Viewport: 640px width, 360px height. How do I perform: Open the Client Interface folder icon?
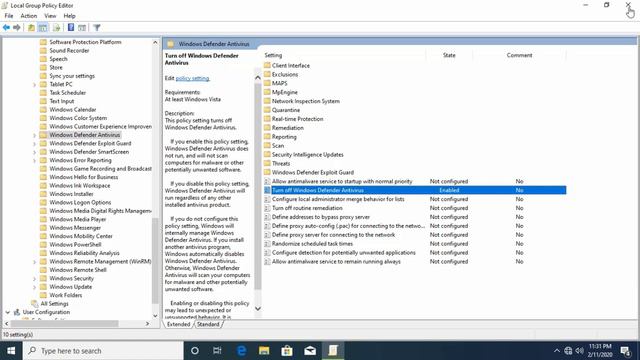click(x=267, y=65)
